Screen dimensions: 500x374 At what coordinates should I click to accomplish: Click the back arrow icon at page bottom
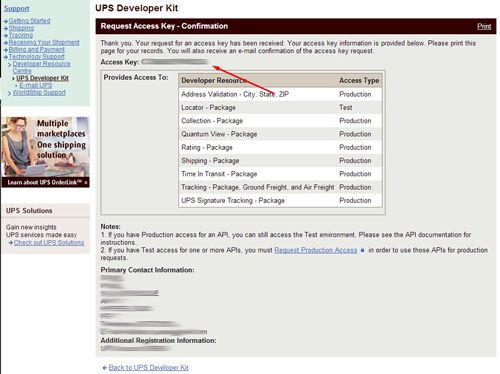[105, 368]
